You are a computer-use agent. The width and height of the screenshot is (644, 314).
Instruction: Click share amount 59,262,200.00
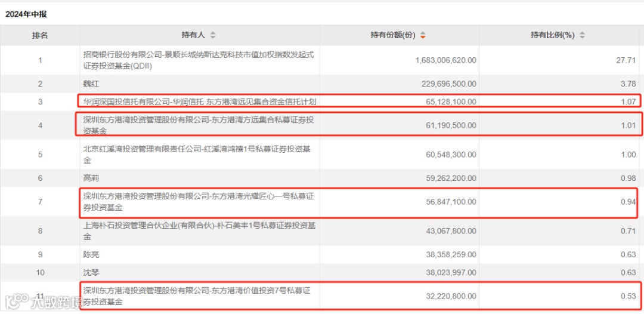coord(451,178)
